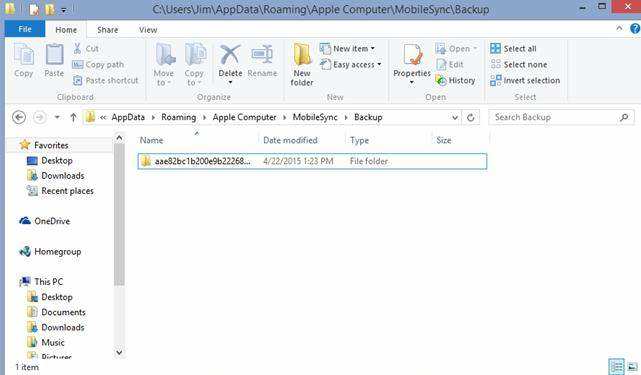Click the Delete icon in the Organize group
Image resolution: width=641 pixels, height=375 pixels.
coord(230,55)
